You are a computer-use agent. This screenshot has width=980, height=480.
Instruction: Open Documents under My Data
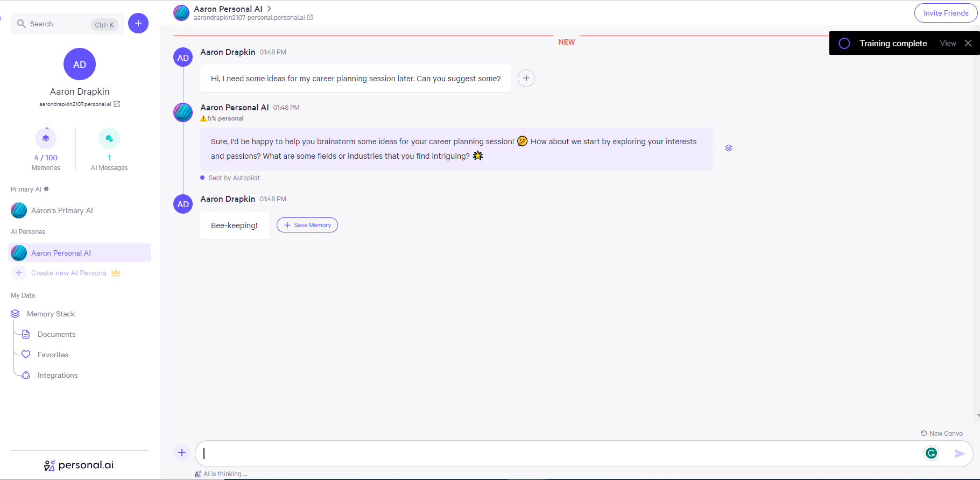pyautogui.click(x=56, y=334)
